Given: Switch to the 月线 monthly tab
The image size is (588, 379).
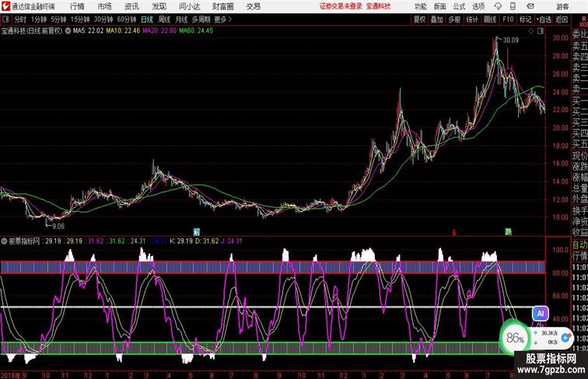Looking at the screenshot, I should click(x=181, y=19).
